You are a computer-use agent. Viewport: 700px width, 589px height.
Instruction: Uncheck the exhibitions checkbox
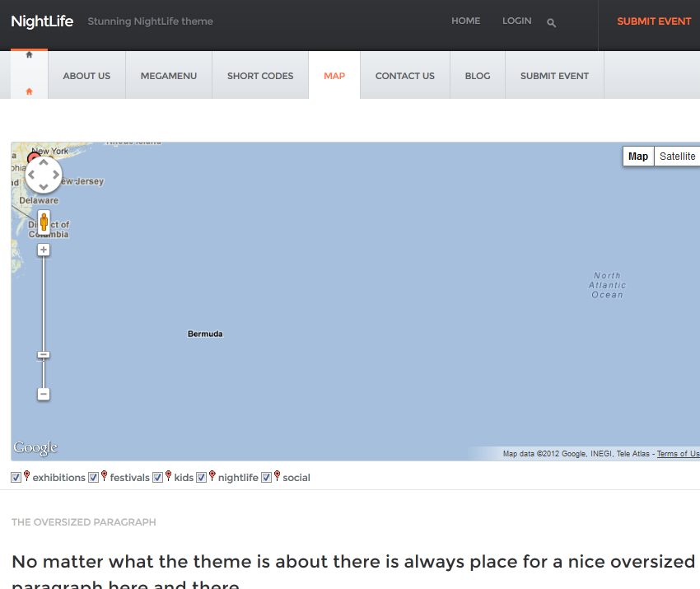(x=16, y=478)
